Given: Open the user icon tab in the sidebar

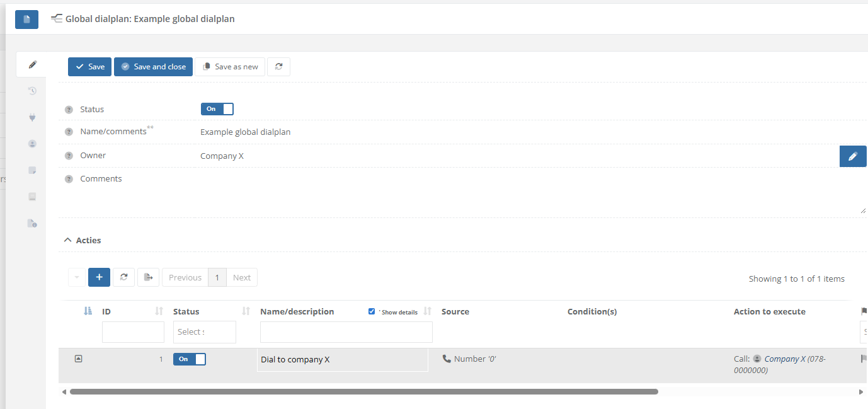Looking at the screenshot, I should 32,144.
